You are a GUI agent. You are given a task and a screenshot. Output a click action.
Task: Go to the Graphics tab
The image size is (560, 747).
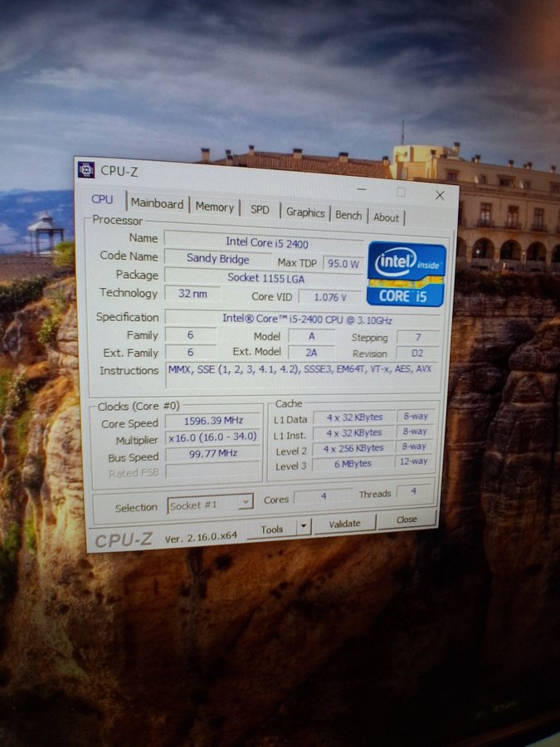click(x=305, y=212)
